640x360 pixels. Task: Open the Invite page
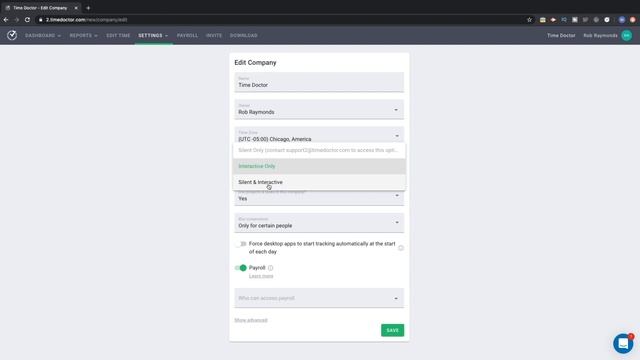(214, 36)
